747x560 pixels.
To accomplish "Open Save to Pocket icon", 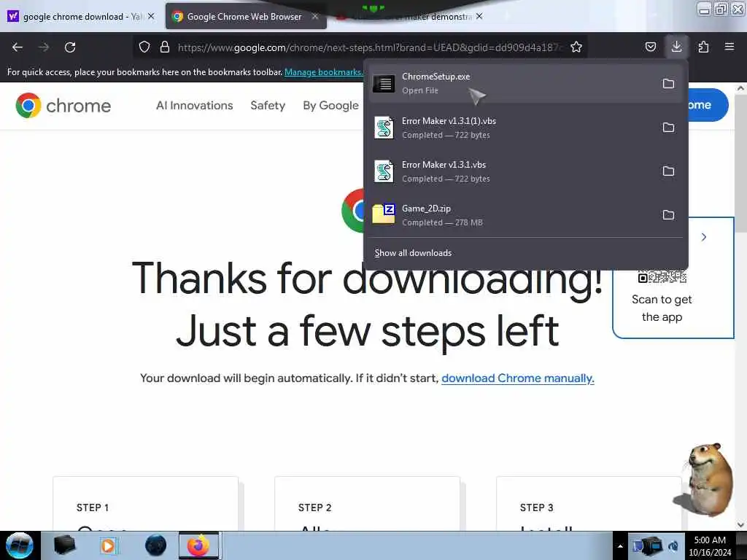I will [x=650, y=47].
